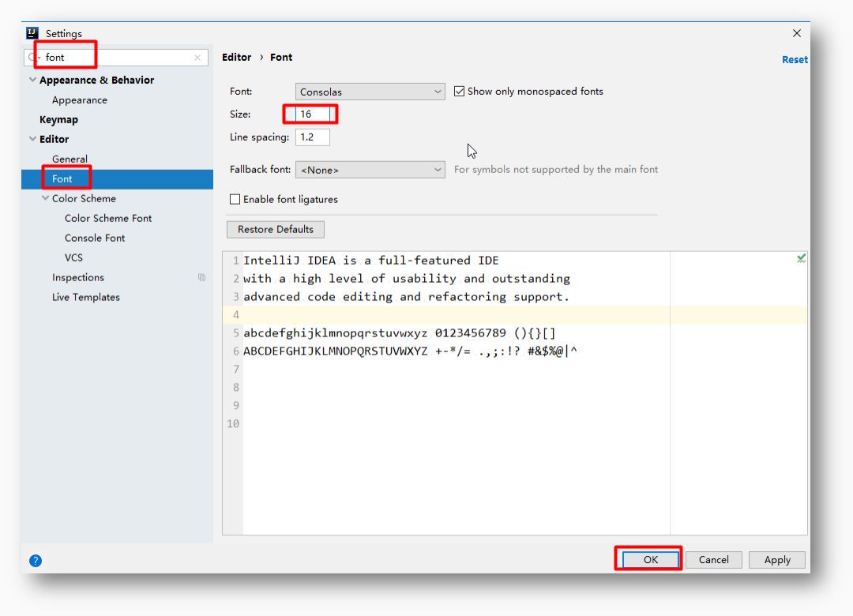Click Restore Defaults button
The width and height of the screenshot is (853, 616).
(276, 230)
